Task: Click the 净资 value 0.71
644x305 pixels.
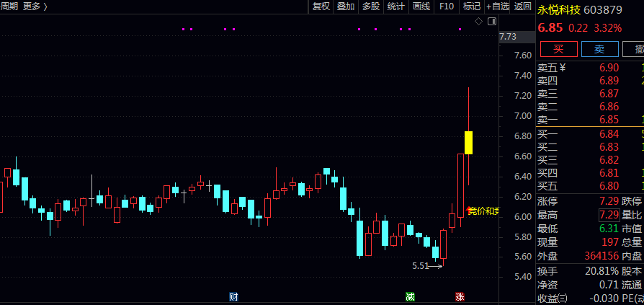Action: coord(609,284)
